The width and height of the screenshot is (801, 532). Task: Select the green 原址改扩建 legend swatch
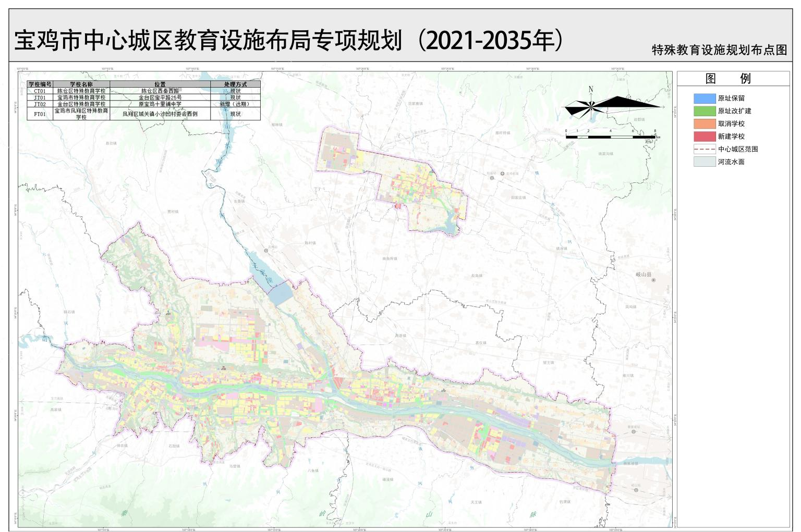click(x=705, y=111)
